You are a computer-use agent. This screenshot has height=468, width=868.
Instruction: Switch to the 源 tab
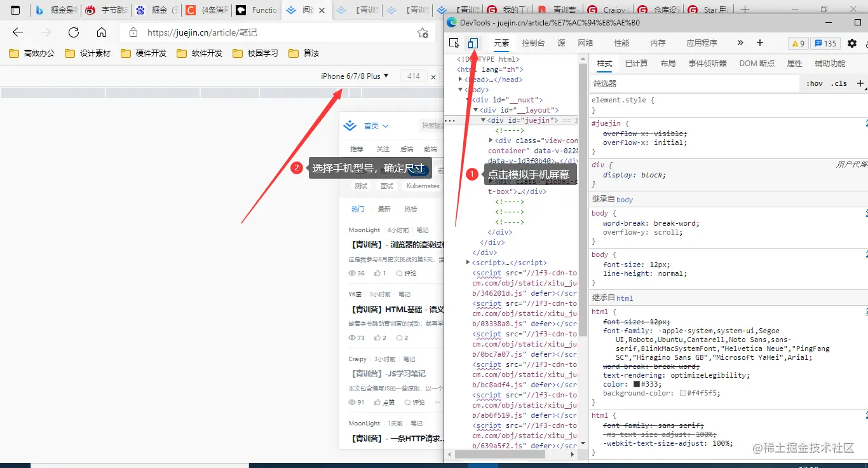(x=561, y=43)
